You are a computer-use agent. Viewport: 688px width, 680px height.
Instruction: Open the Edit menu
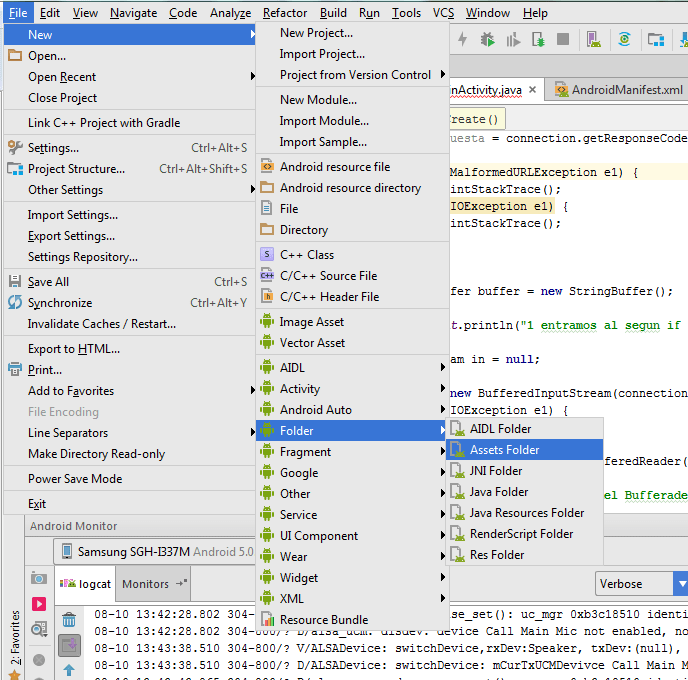50,13
